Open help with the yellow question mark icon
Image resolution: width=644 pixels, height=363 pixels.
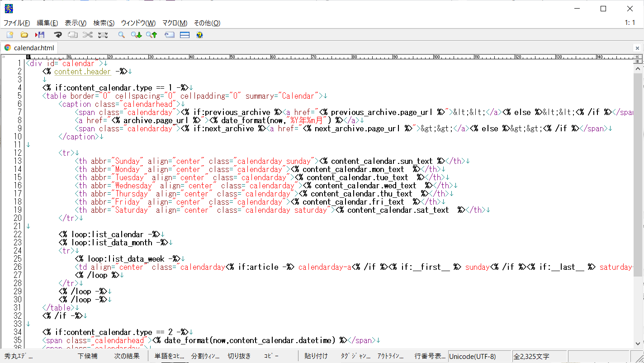point(199,35)
